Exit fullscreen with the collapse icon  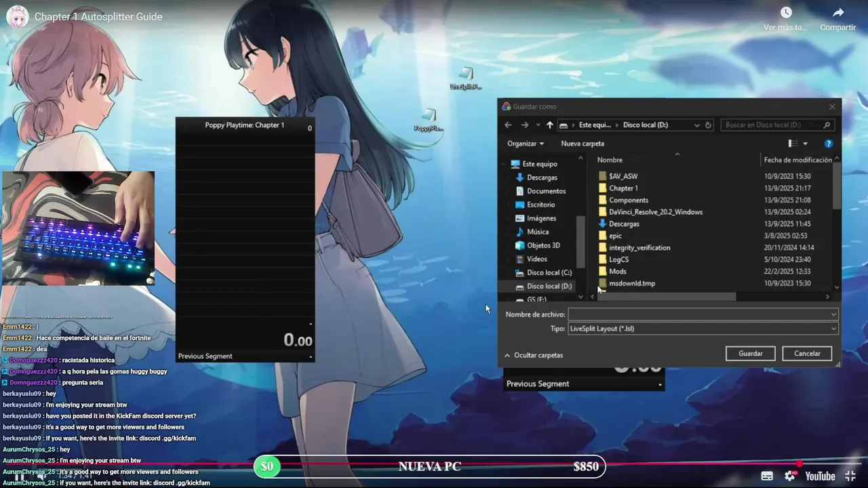point(851,476)
